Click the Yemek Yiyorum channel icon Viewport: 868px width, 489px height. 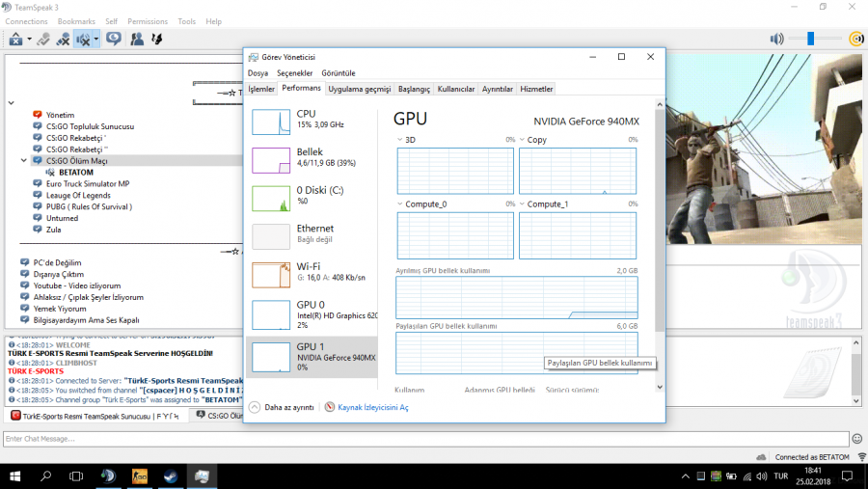click(x=24, y=309)
